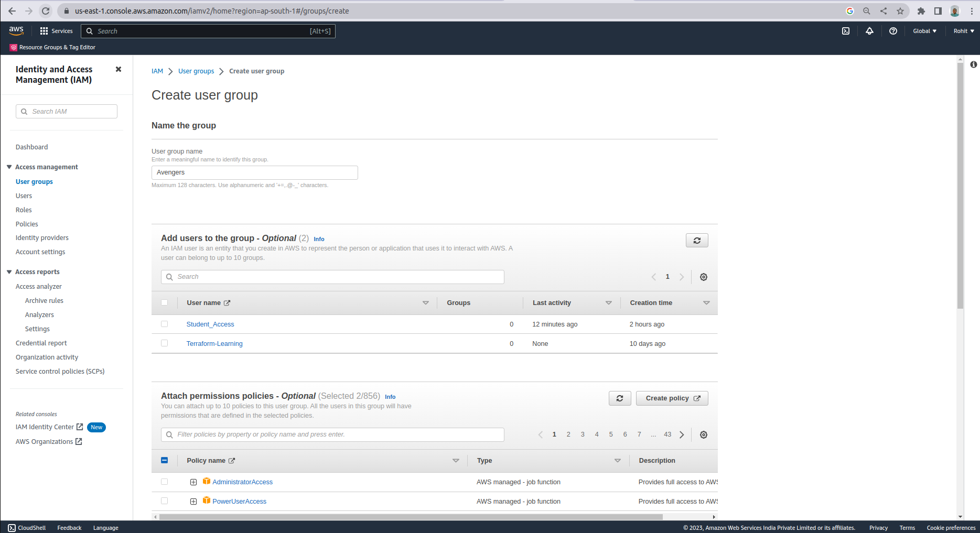Open Account settings in the sidebar
Image resolution: width=980 pixels, height=533 pixels.
click(x=40, y=252)
